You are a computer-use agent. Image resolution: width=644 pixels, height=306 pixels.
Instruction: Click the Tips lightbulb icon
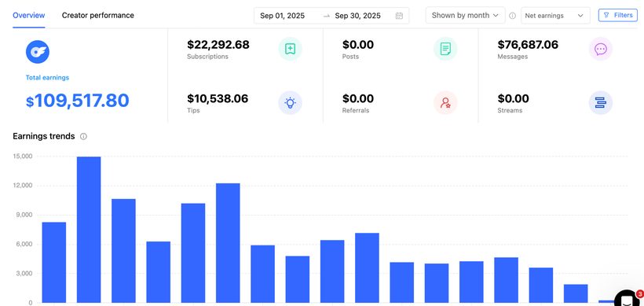[290, 103]
